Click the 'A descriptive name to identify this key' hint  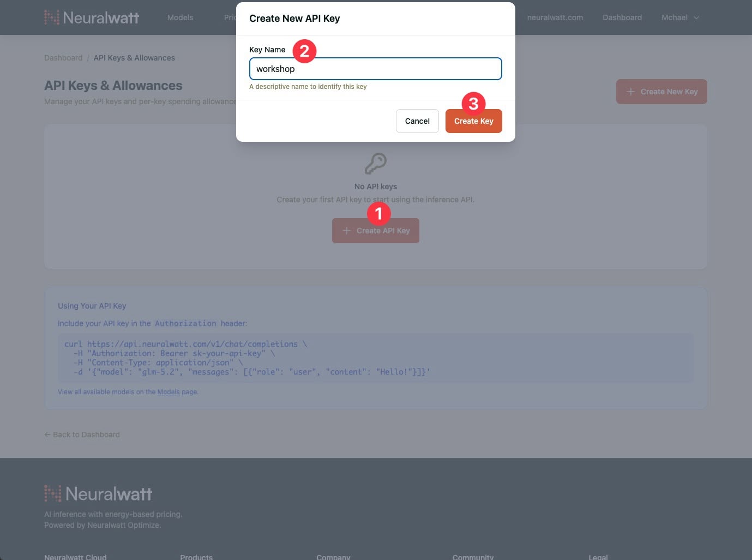point(308,87)
